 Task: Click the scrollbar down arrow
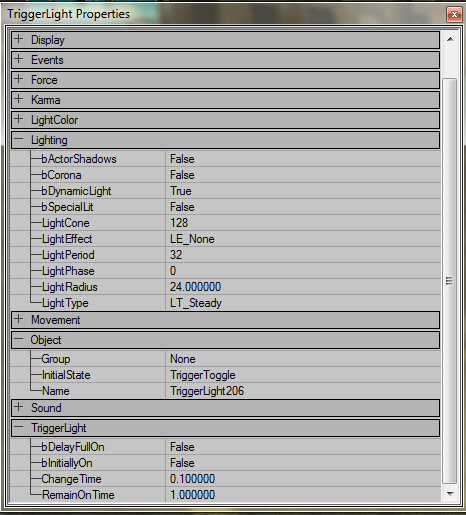click(x=450, y=494)
